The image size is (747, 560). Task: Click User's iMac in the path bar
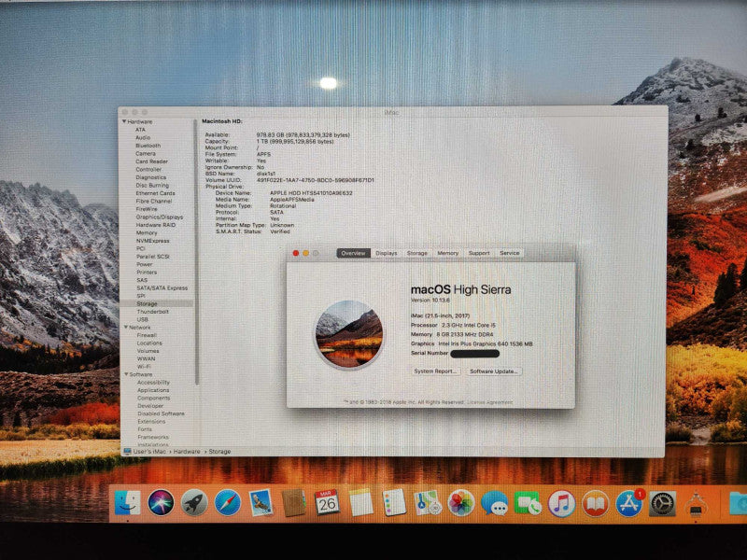tap(149, 452)
